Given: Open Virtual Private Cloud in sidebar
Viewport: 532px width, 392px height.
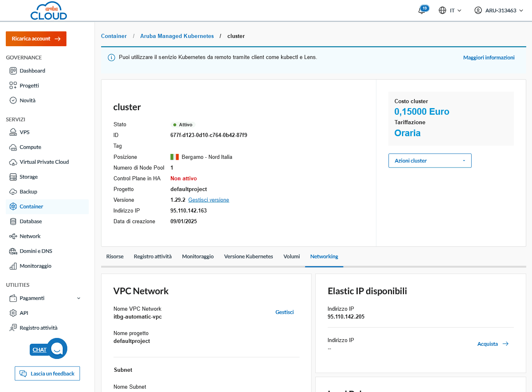Looking at the screenshot, I should pos(44,162).
